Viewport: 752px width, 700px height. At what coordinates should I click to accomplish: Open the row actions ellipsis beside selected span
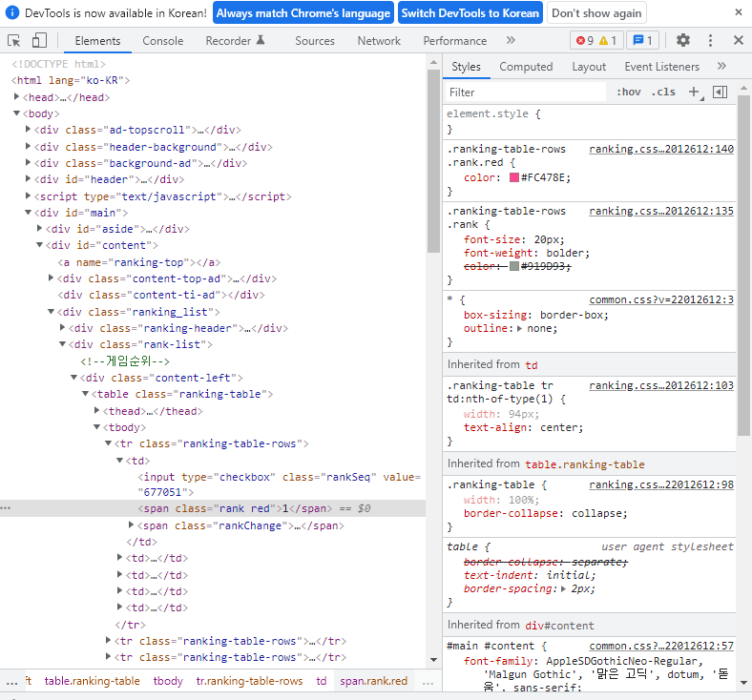6,508
